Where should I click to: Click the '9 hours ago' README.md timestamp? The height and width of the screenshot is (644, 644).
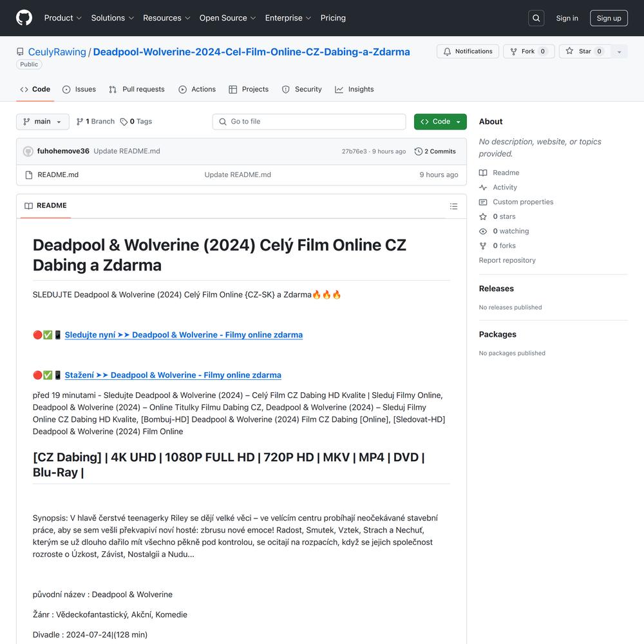pos(439,175)
